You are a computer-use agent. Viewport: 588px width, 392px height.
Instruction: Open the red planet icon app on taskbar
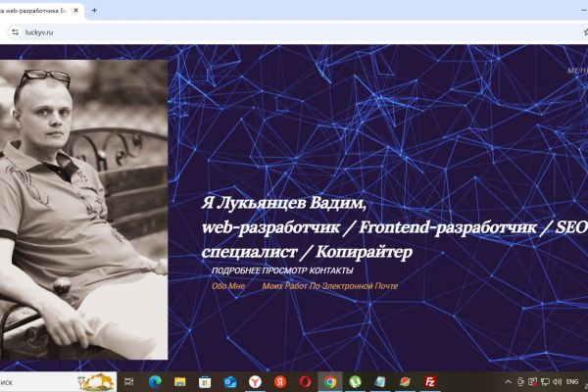click(405, 382)
